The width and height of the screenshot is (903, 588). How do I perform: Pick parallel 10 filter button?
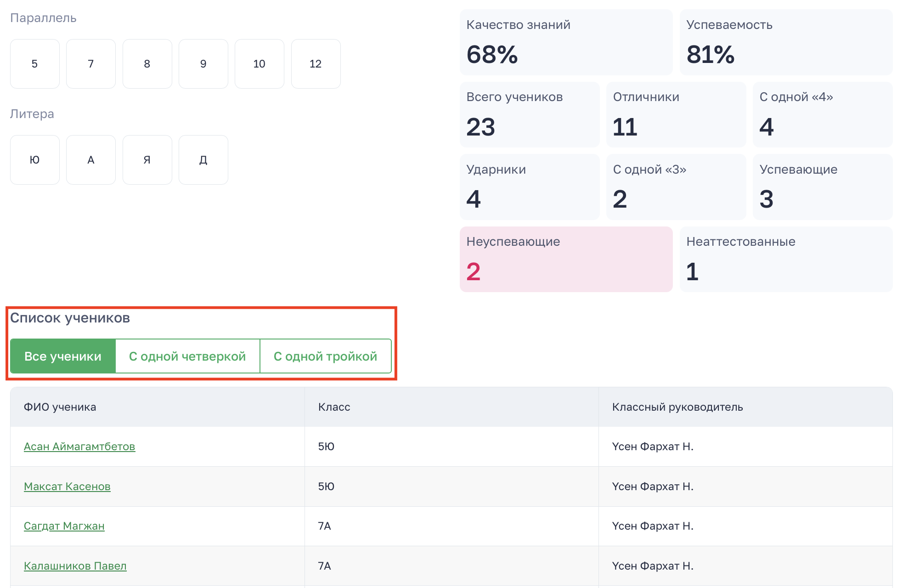point(259,64)
